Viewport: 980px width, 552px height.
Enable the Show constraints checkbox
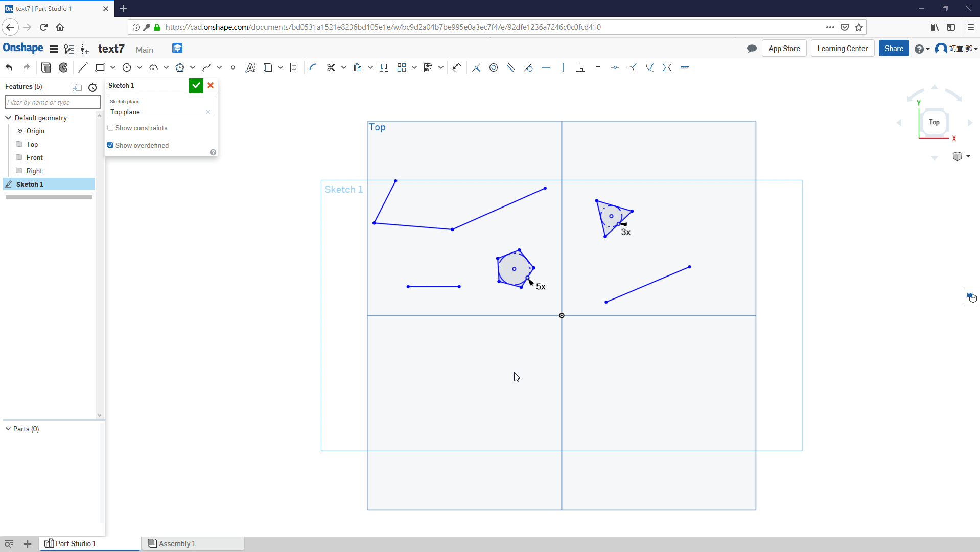(110, 128)
